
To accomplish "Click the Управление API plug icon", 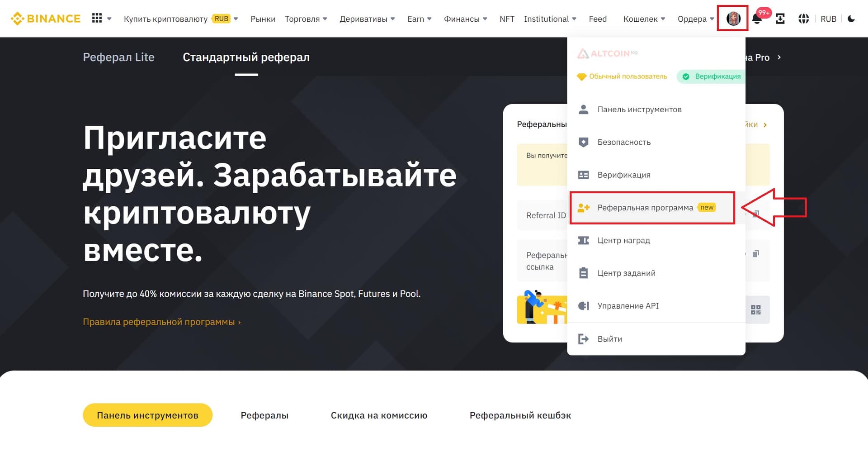I will pyautogui.click(x=584, y=306).
